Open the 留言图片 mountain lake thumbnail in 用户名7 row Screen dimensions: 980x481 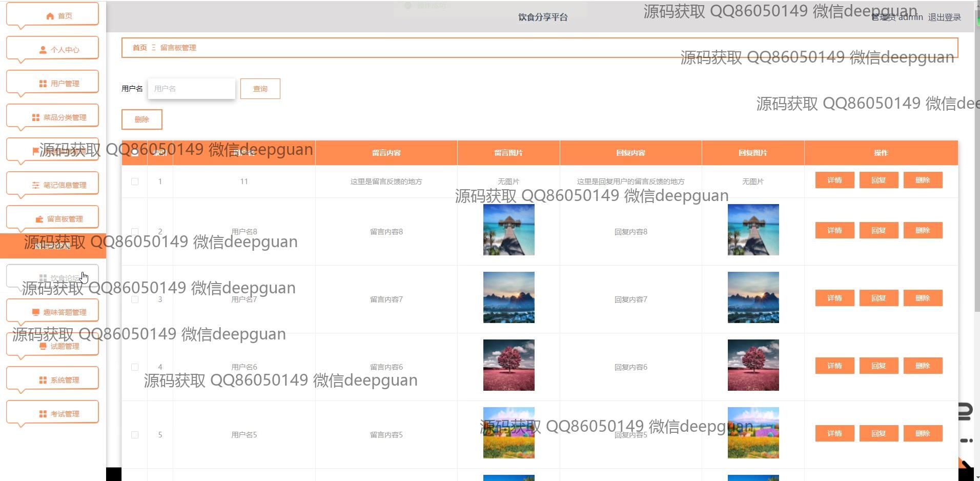coord(509,297)
